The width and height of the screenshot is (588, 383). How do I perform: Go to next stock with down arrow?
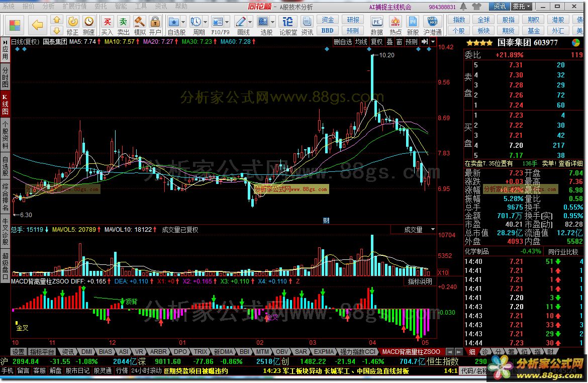(x=57, y=30)
